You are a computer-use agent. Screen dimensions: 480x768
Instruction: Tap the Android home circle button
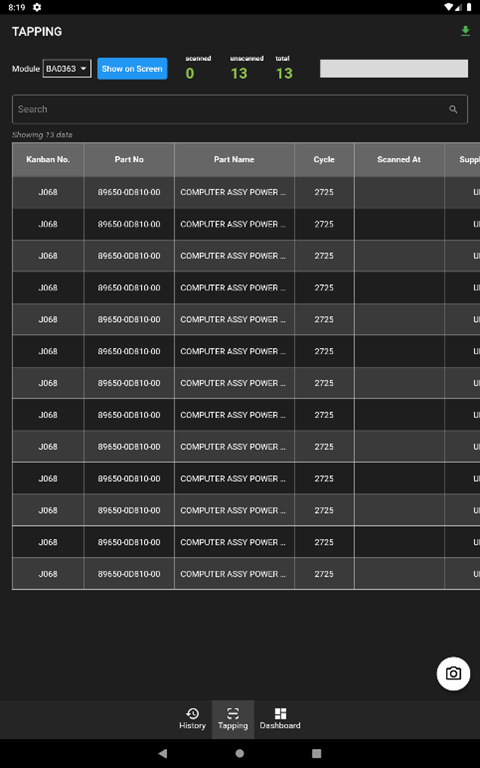click(240, 753)
